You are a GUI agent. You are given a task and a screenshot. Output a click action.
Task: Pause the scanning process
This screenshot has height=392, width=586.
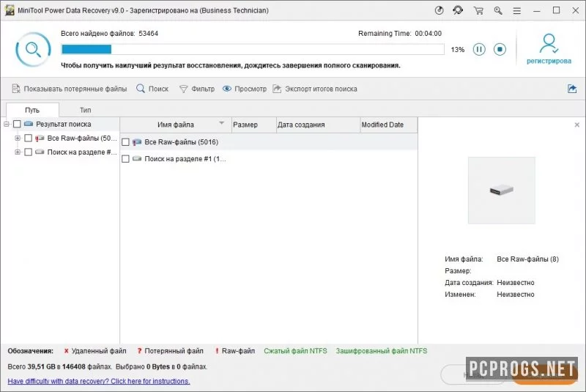pos(479,49)
